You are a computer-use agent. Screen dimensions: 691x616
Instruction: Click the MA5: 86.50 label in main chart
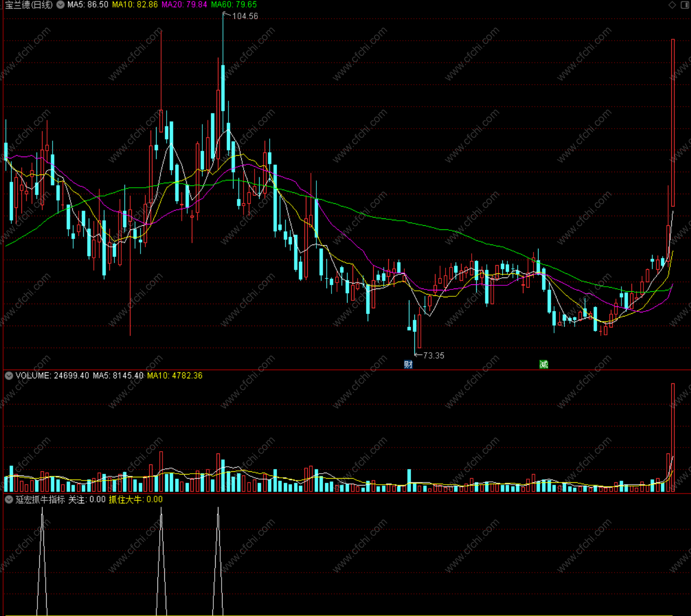coord(88,5)
